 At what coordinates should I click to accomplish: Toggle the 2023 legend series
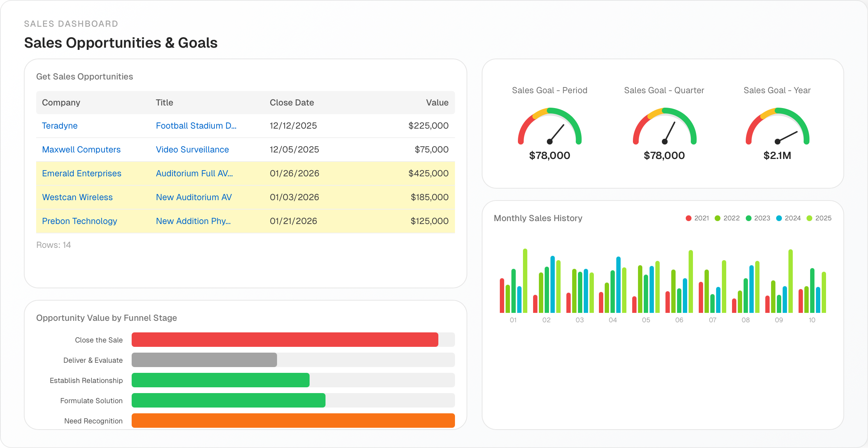point(758,218)
